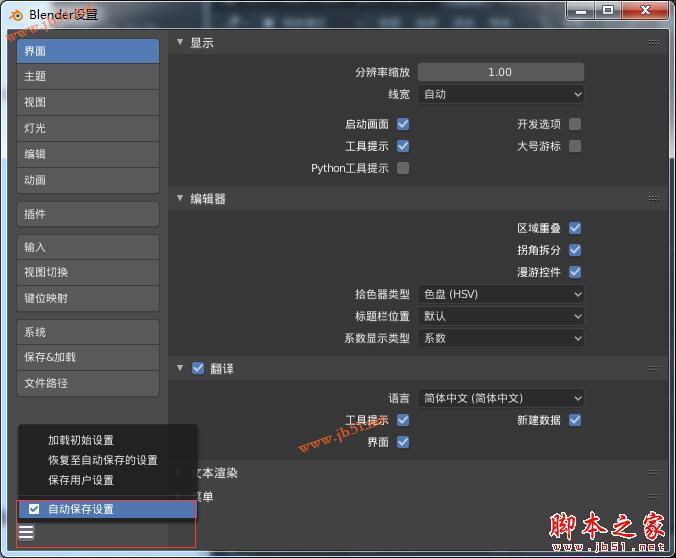Select the 界面 tab in the sidebar
The image size is (676, 558).
[x=88, y=51]
